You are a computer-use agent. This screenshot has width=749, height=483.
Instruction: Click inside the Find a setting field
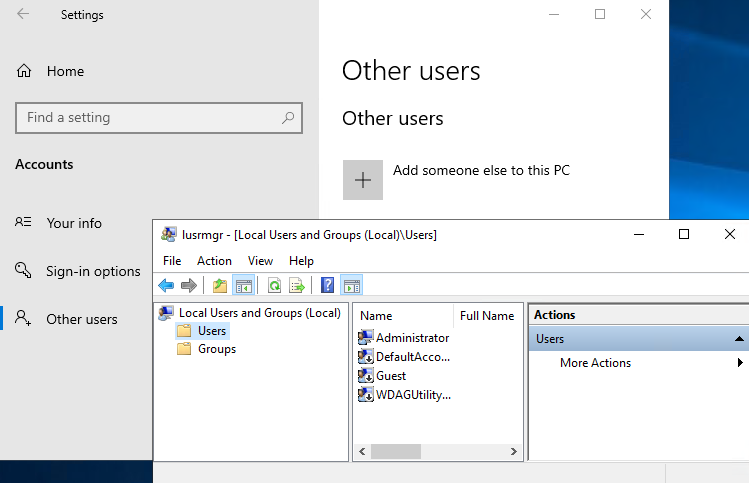(x=159, y=118)
